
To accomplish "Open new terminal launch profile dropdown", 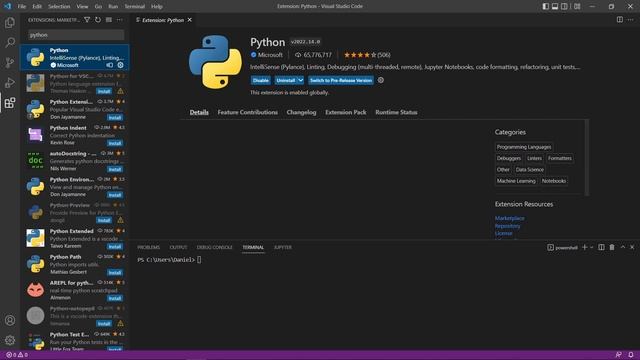I will coord(591,247).
